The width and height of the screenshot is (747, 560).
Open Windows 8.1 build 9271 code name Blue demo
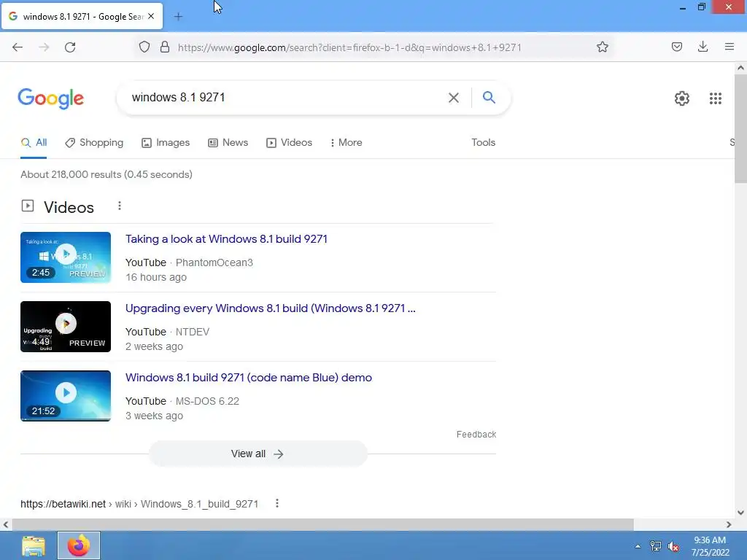pos(249,377)
